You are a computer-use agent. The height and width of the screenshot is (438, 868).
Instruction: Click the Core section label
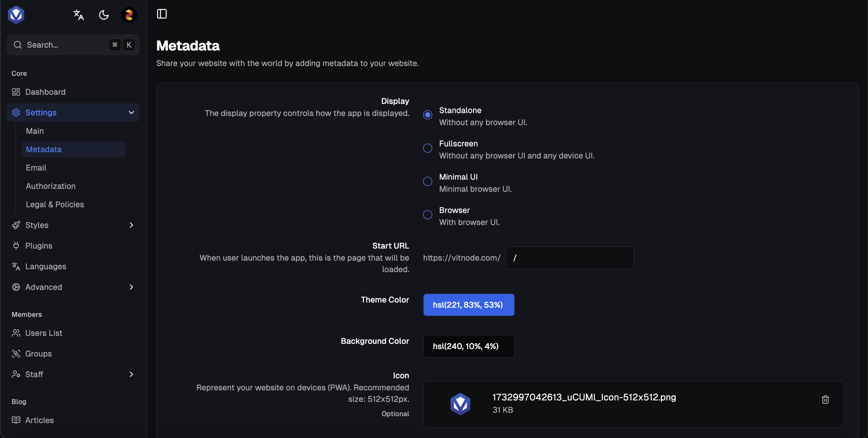click(19, 73)
